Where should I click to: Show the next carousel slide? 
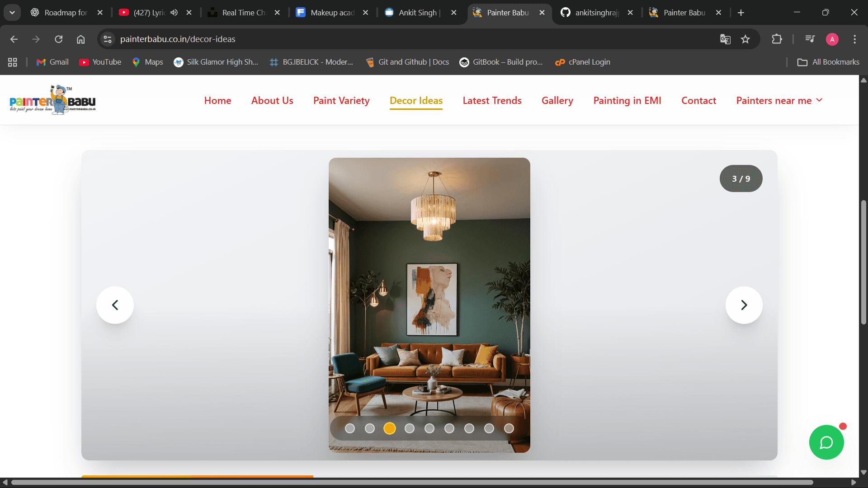[744, 305]
